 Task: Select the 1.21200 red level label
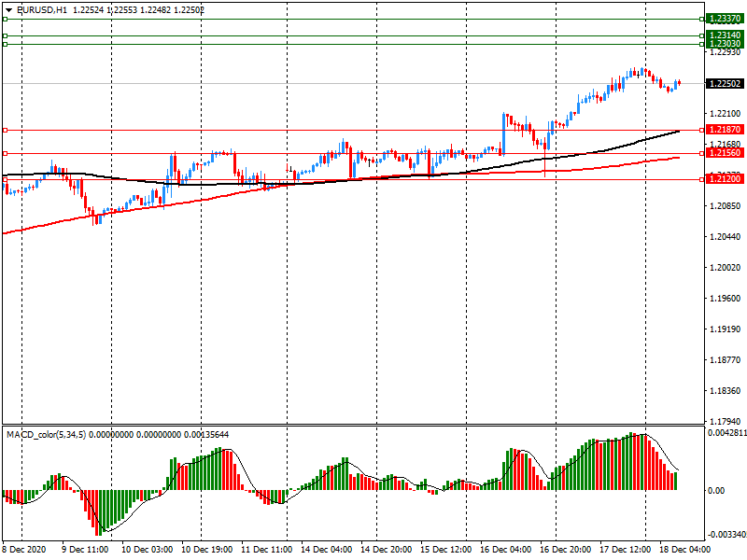click(725, 179)
